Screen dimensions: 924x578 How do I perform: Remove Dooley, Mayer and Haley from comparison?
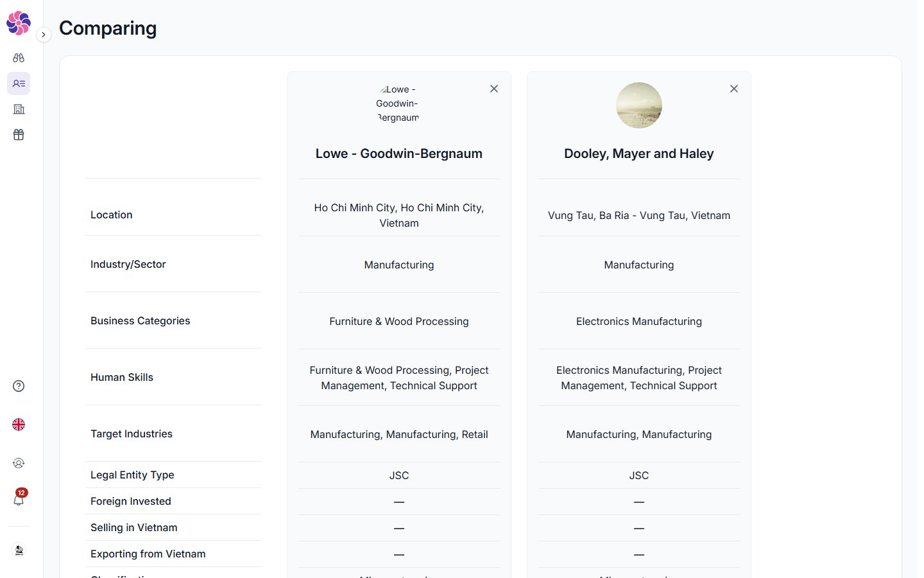tap(734, 89)
